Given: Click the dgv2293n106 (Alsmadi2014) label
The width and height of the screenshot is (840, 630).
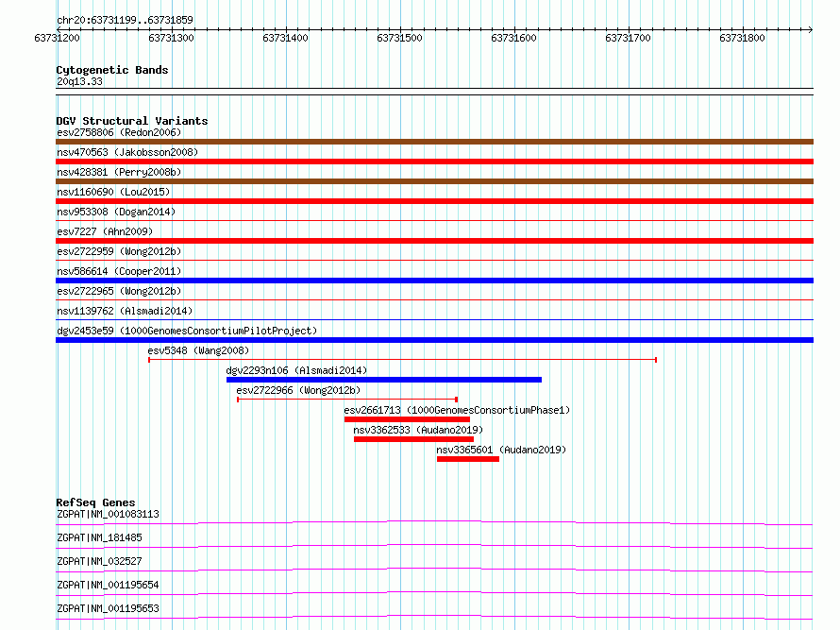Looking at the screenshot, I should pos(296,370).
